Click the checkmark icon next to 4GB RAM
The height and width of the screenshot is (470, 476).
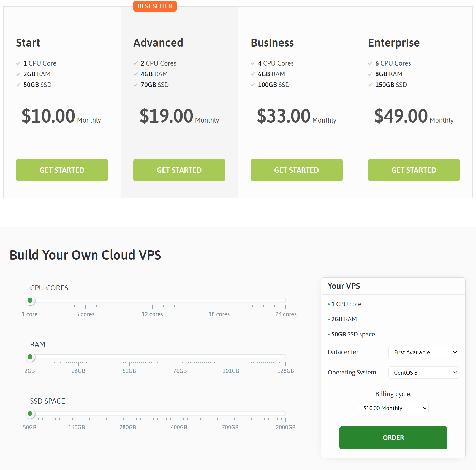[135, 74]
